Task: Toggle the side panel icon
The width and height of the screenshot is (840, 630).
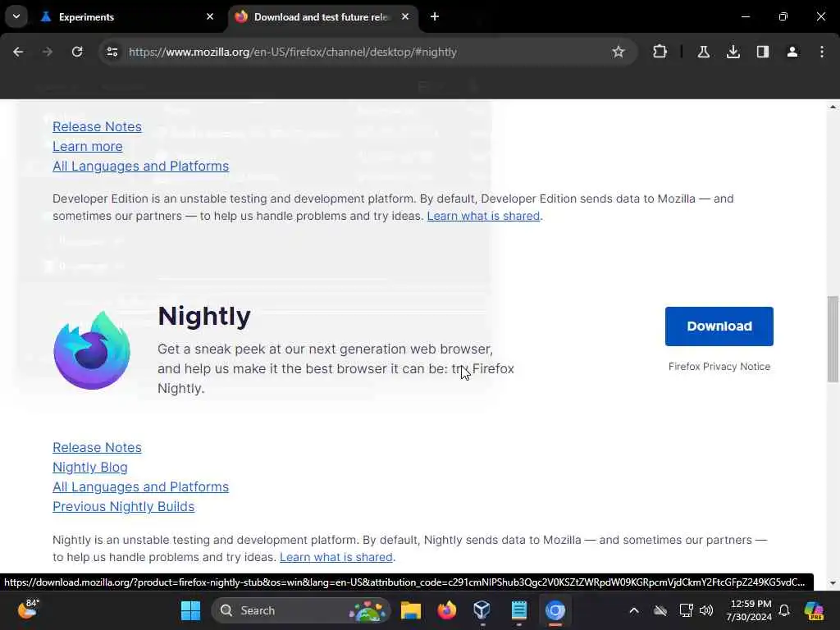Action: [763, 52]
